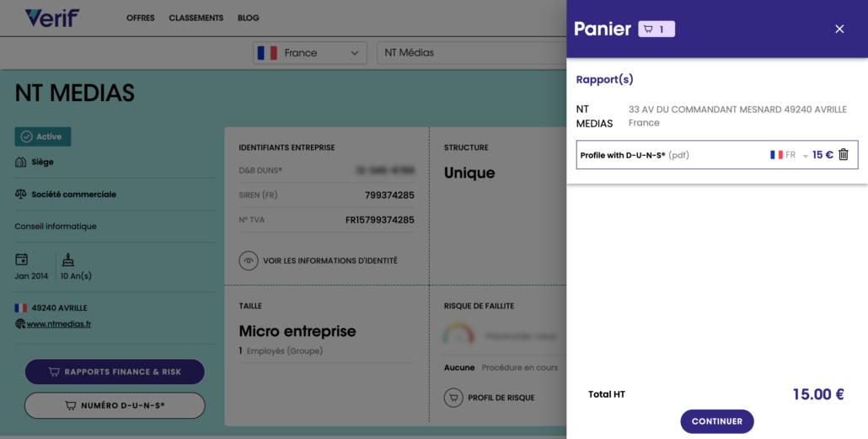The image size is (868, 439).
Task: Click the CONTINUER button
Action: pyautogui.click(x=717, y=421)
